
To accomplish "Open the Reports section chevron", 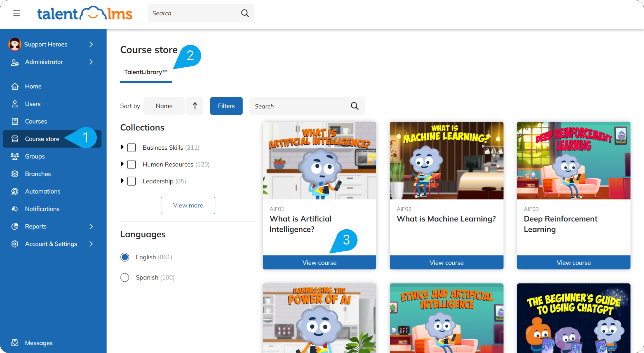I will pos(91,226).
